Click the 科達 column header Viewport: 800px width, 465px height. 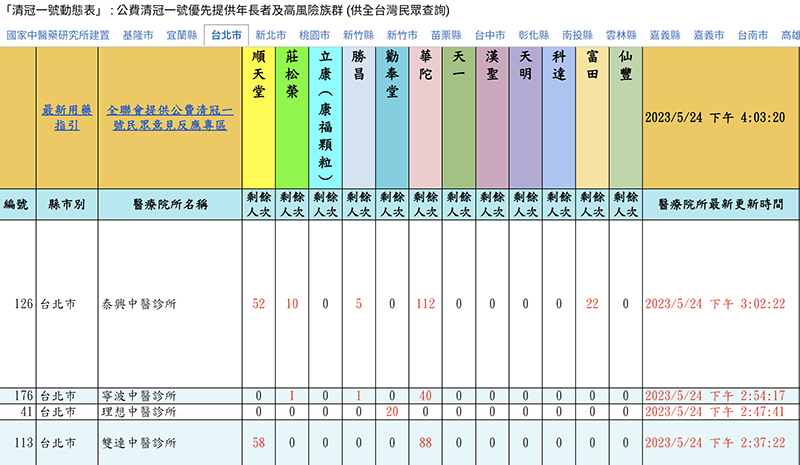pyautogui.click(x=559, y=117)
